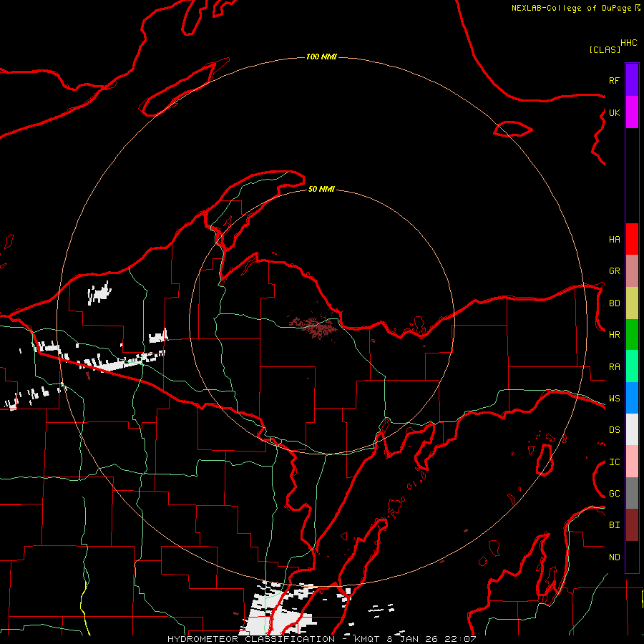Click the HA legend label
The image size is (644, 644).
click(x=614, y=239)
